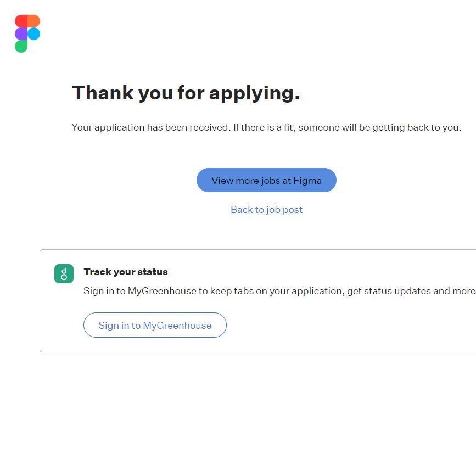Click the Thank you for applying heading

(x=186, y=93)
